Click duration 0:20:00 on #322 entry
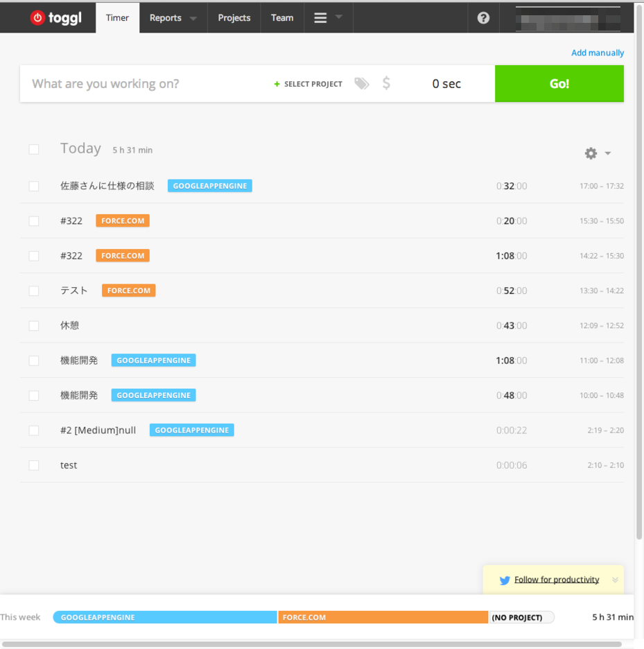 point(512,220)
